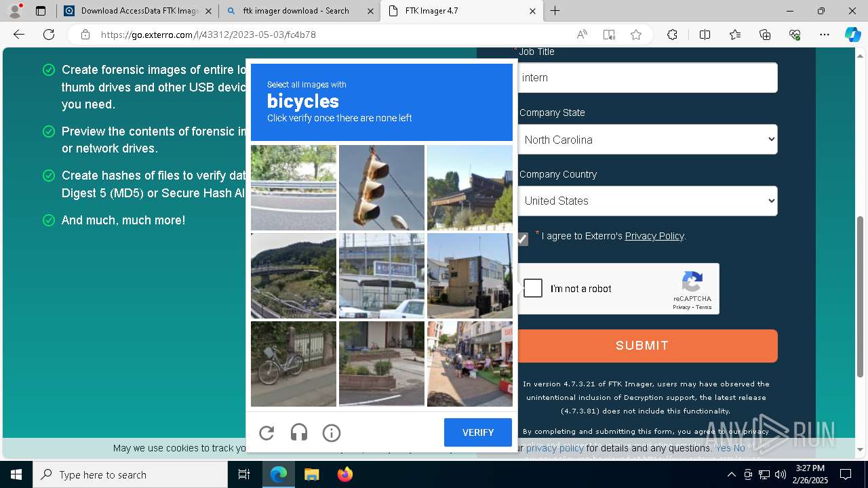Open the Windows Start menu
The image size is (868, 488).
coord(16,474)
